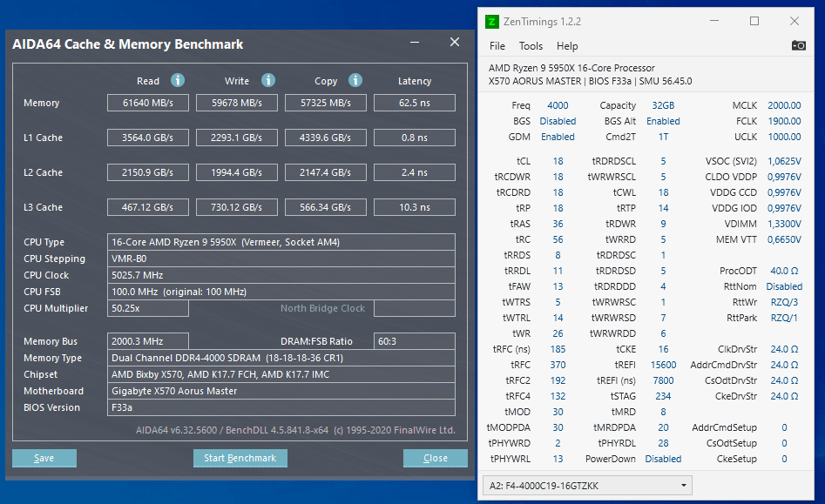
Task: Click the RttPark value RZQ/1
Action: [784, 318]
